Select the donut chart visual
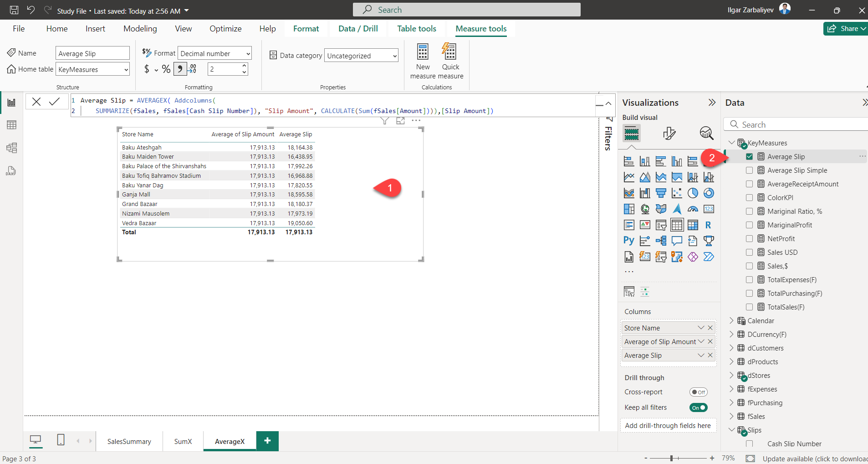The height and width of the screenshot is (464, 868). [x=709, y=193]
